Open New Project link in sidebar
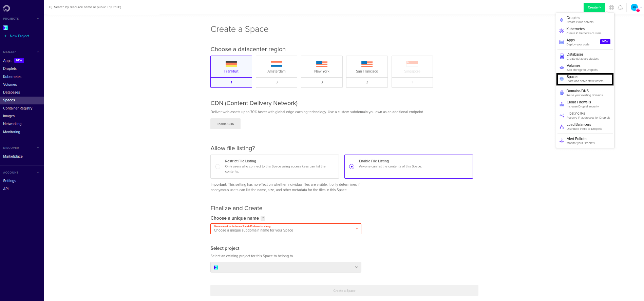This screenshot has width=644, height=301. point(19,36)
